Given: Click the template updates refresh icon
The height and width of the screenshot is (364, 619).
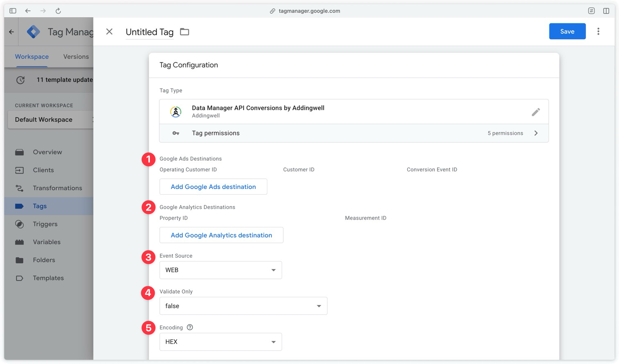Looking at the screenshot, I should pyautogui.click(x=20, y=80).
